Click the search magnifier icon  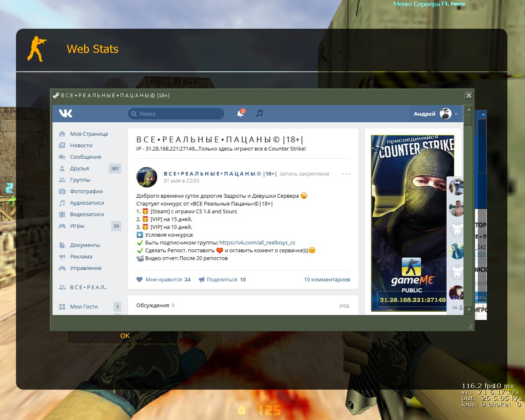pos(134,114)
